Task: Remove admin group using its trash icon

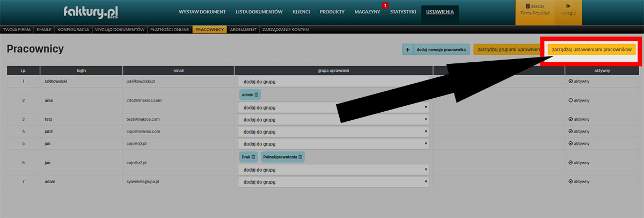Action: click(x=256, y=95)
